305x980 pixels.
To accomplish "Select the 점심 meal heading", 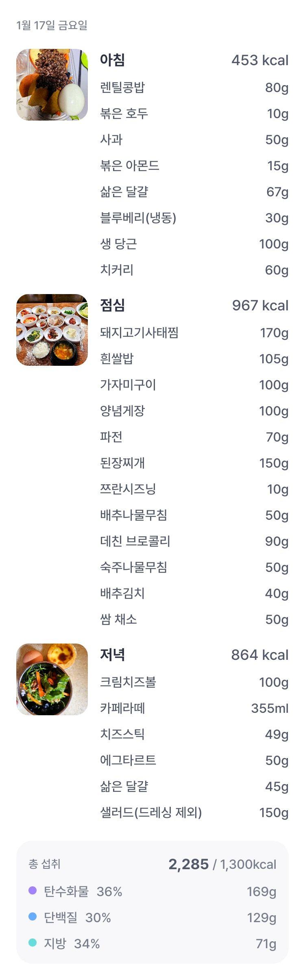I will (113, 305).
